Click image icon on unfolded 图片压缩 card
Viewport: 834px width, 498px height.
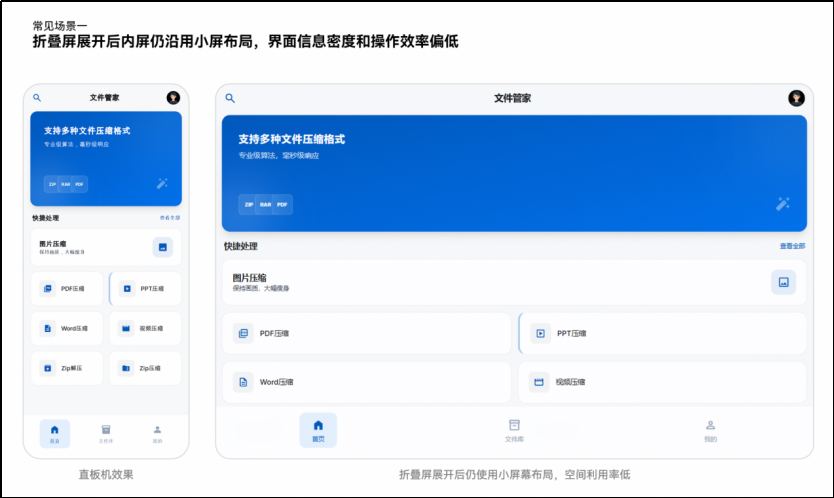(x=783, y=283)
